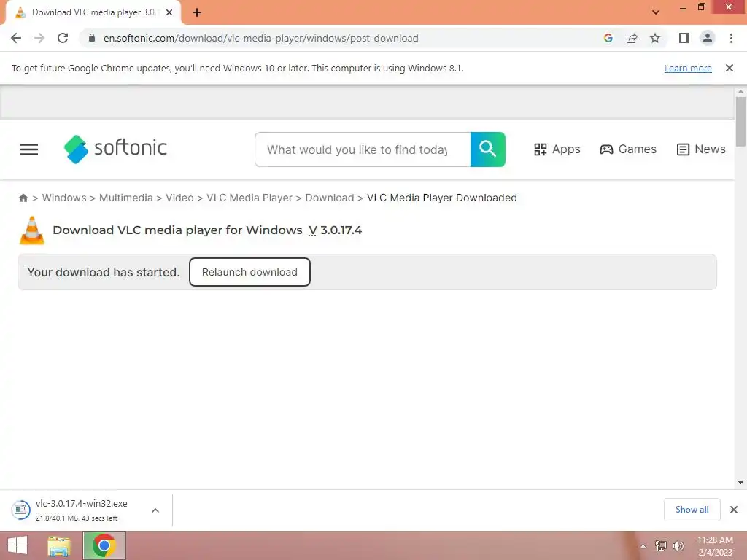
Task: Go to the Windows breadcrumb
Action: [64, 198]
